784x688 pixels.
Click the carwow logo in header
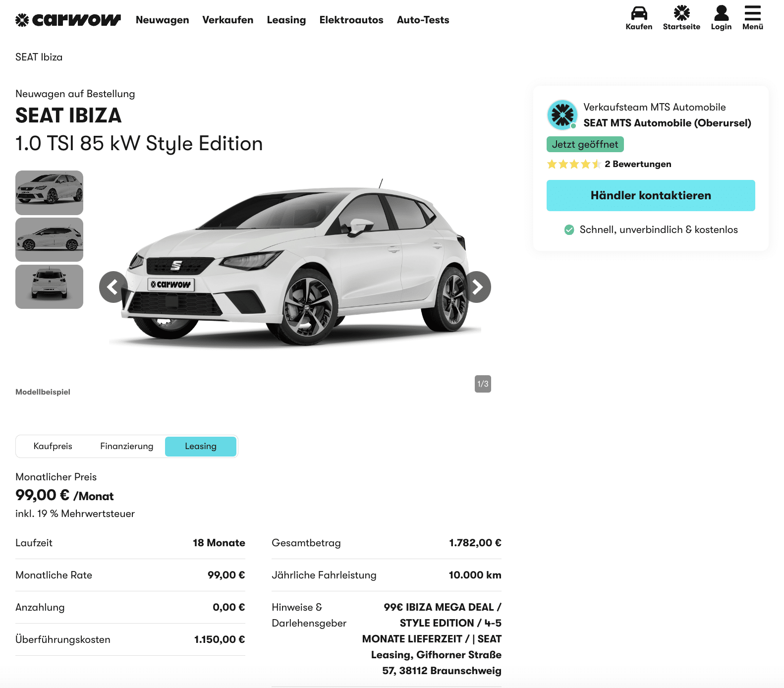click(x=68, y=20)
